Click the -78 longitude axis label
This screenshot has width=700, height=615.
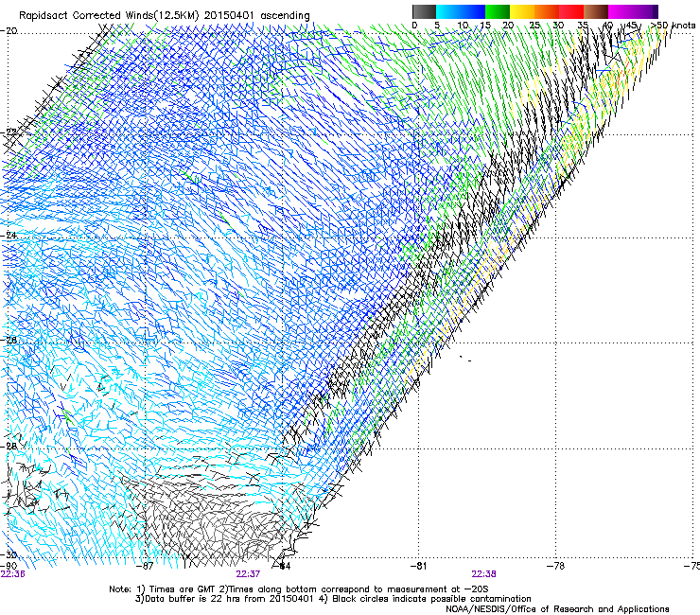555,566
